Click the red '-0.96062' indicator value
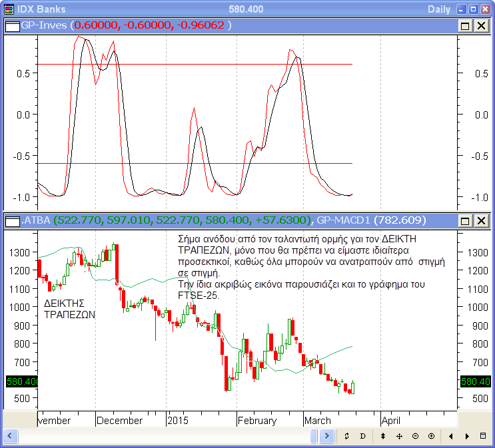 tap(201, 25)
